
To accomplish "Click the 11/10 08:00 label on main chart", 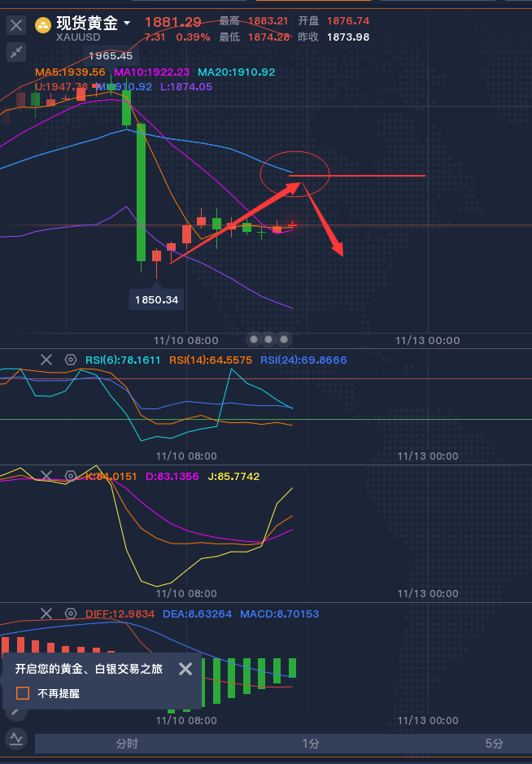I will pyautogui.click(x=185, y=340).
